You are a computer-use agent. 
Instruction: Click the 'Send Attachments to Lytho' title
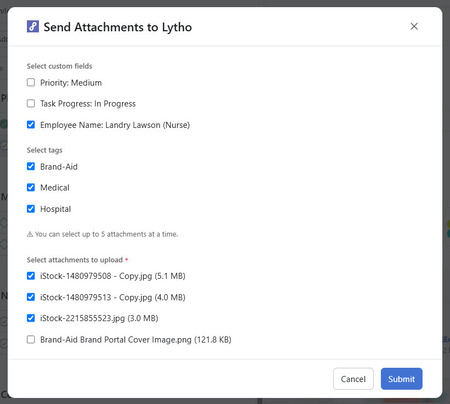tap(118, 27)
